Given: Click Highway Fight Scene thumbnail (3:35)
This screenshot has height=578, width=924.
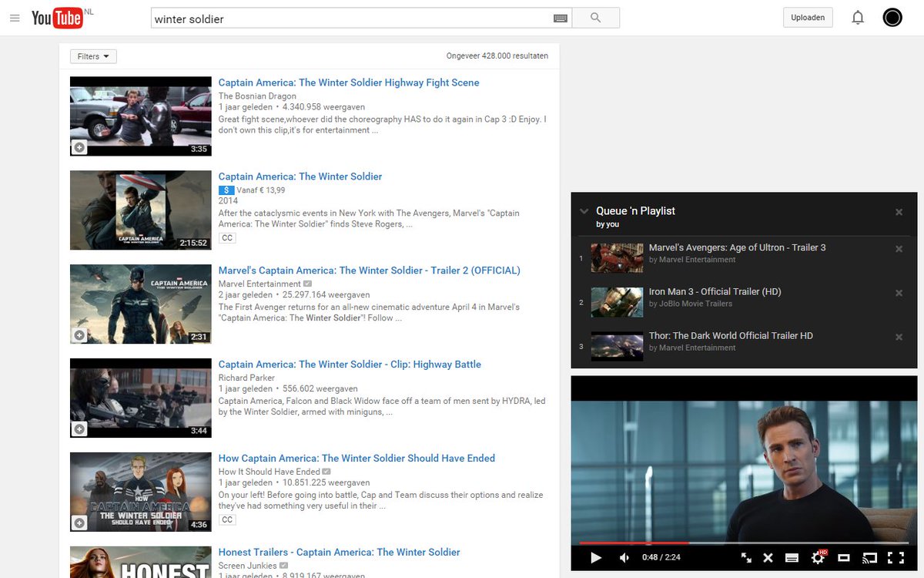Looking at the screenshot, I should (x=141, y=116).
